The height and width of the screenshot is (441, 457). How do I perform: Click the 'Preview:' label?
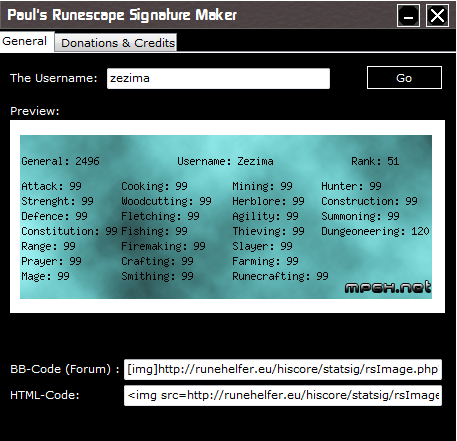click(x=35, y=111)
